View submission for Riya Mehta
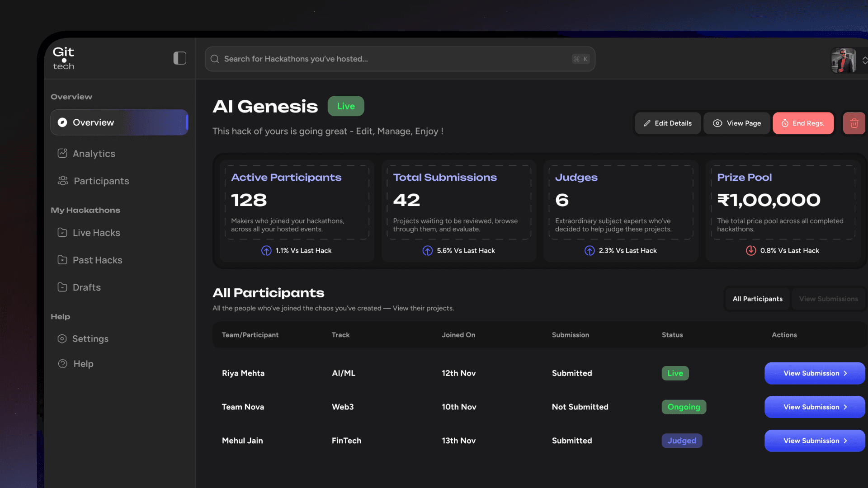 pyautogui.click(x=815, y=373)
